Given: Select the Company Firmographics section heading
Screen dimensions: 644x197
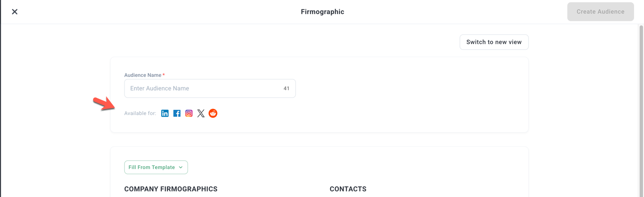Looking at the screenshot, I should coord(171,189).
